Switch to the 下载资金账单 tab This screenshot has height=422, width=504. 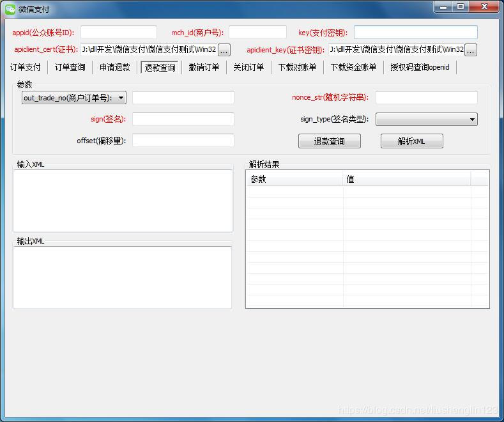(353, 67)
